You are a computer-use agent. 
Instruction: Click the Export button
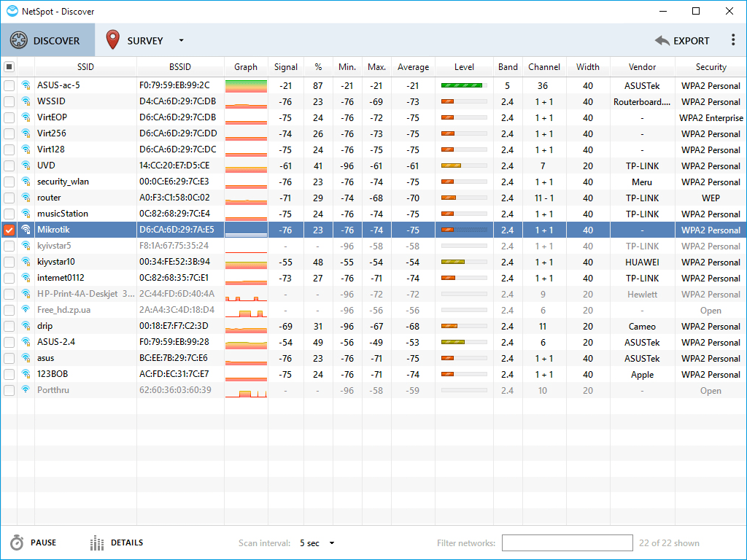click(x=682, y=41)
